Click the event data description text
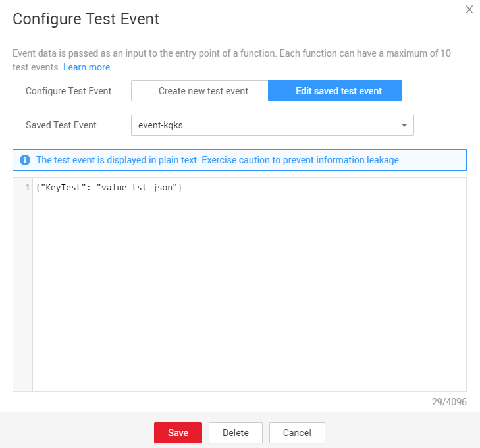This screenshot has height=448, width=480. (230, 53)
